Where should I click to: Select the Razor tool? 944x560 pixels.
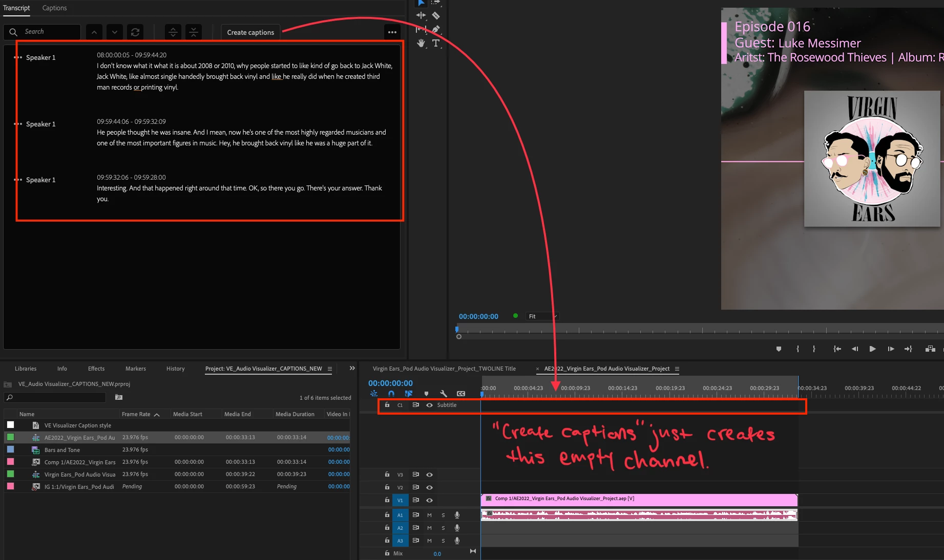(x=436, y=16)
